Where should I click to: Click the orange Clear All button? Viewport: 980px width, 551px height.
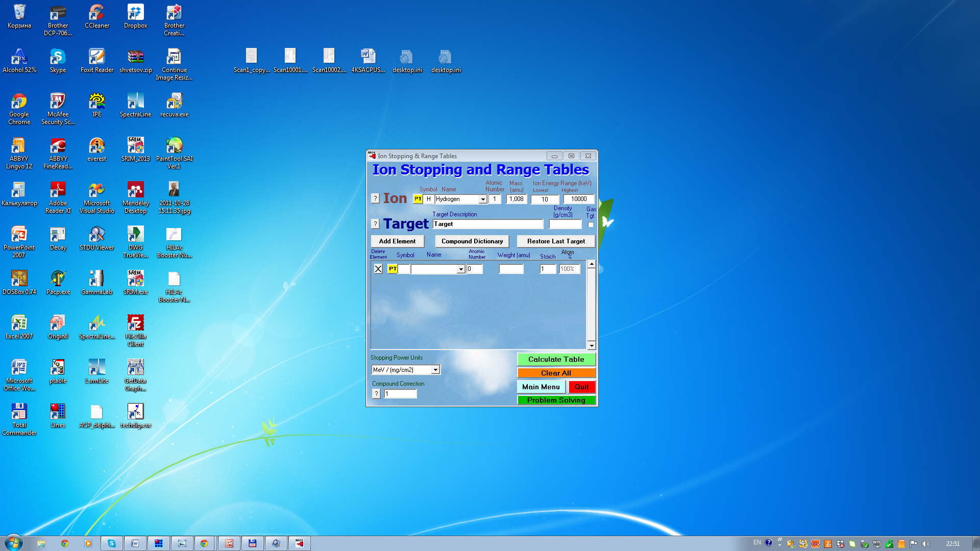[556, 373]
